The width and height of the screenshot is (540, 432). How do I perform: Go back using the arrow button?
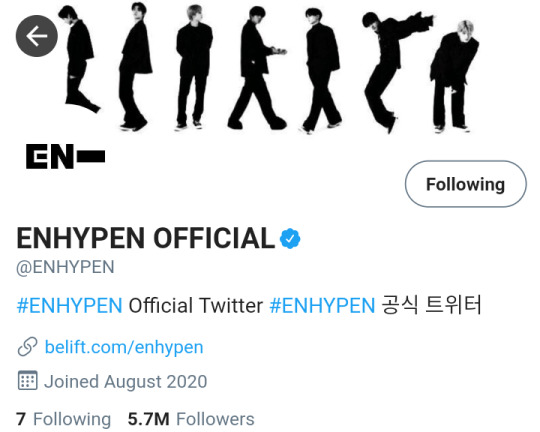click(37, 36)
